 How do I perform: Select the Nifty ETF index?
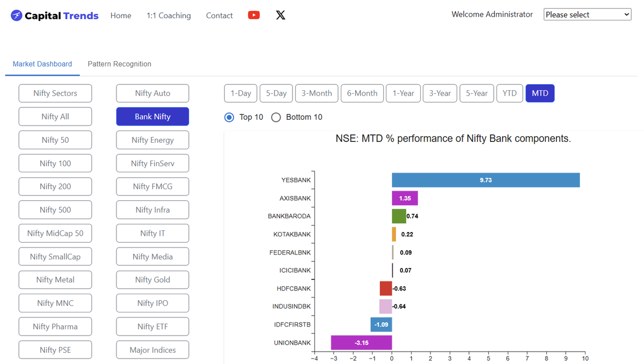click(153, 326)
